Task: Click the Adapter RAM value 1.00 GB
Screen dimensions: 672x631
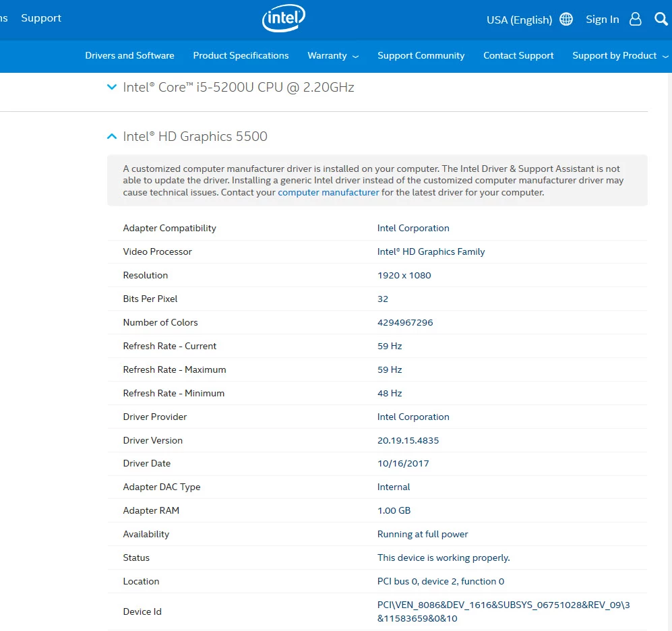Action: coord(394,510)
